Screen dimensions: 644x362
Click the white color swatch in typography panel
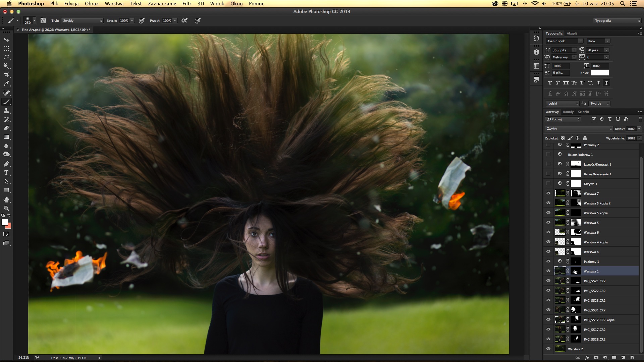600,73
